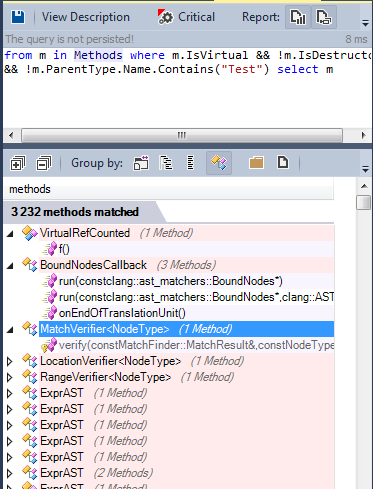The height and width of the screenshot is (489, 373).
Task: Click the MatchVerifier<NodeType> class icon
Action: coord(30,329)
